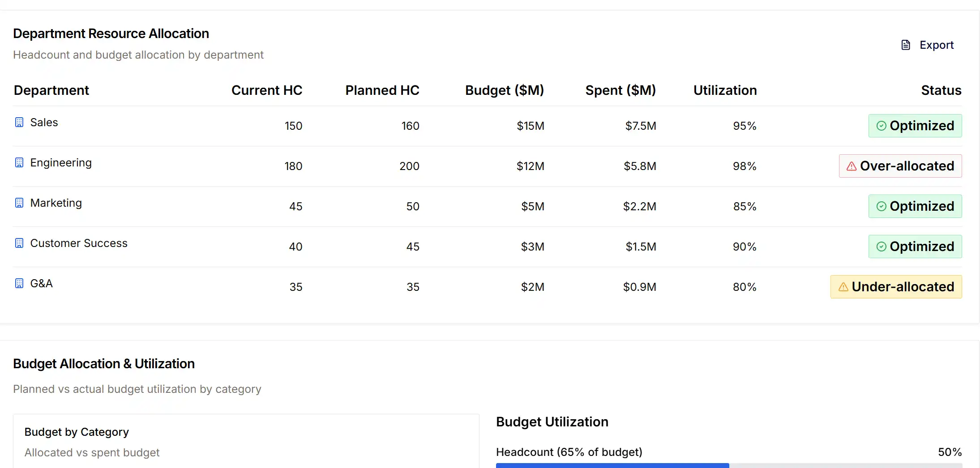The height and width of the screenshot is (468, 980).
Task: Click the warning icon in Over-allocated badge
Action: [x=851, y=166]
